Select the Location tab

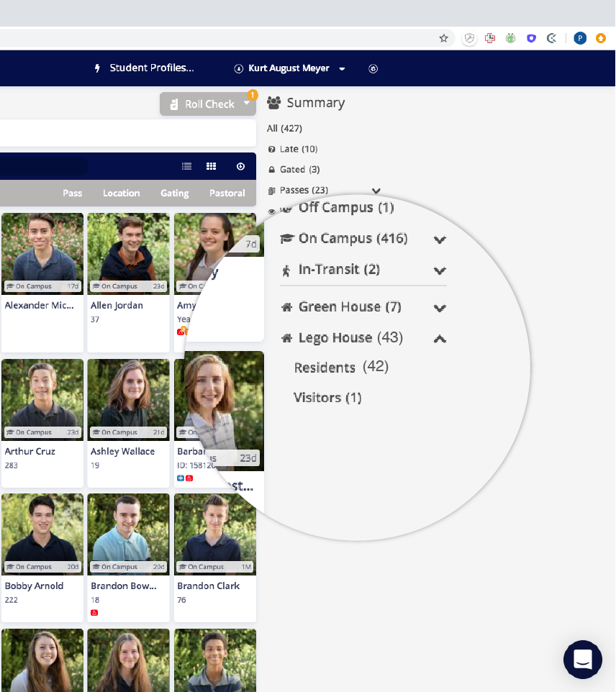[x=121, y=194]
